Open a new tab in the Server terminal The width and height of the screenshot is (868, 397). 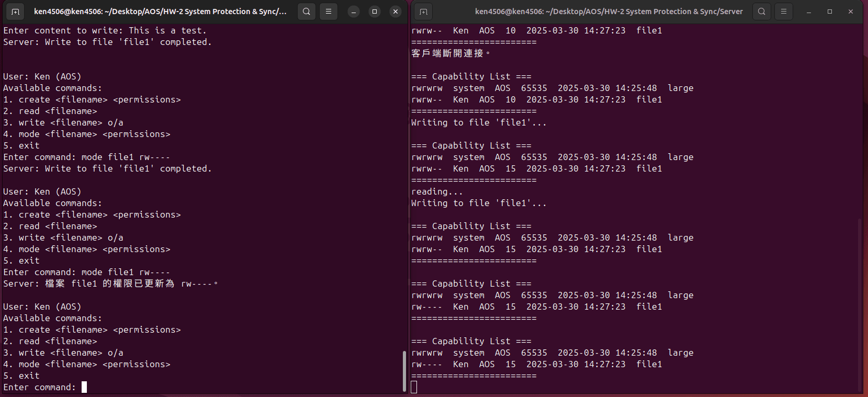(x=423, y=12)
